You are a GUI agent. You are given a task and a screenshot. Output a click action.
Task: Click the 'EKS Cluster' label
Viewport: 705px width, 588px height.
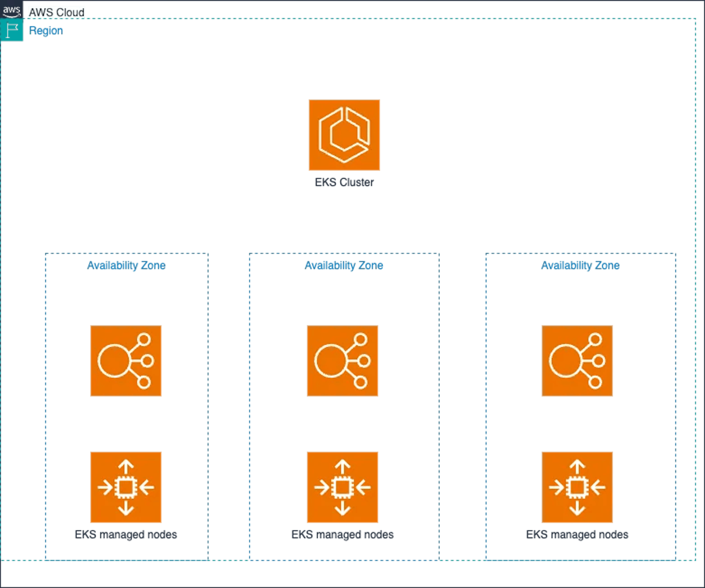[x=344, y=182]
